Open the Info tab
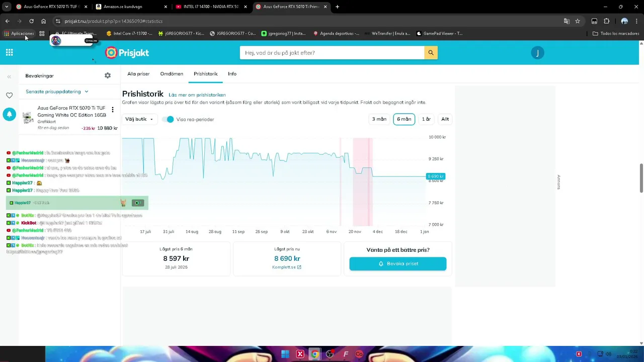This screenshot has height=362, width=644. pyautogui.click(x=232, y=74)
